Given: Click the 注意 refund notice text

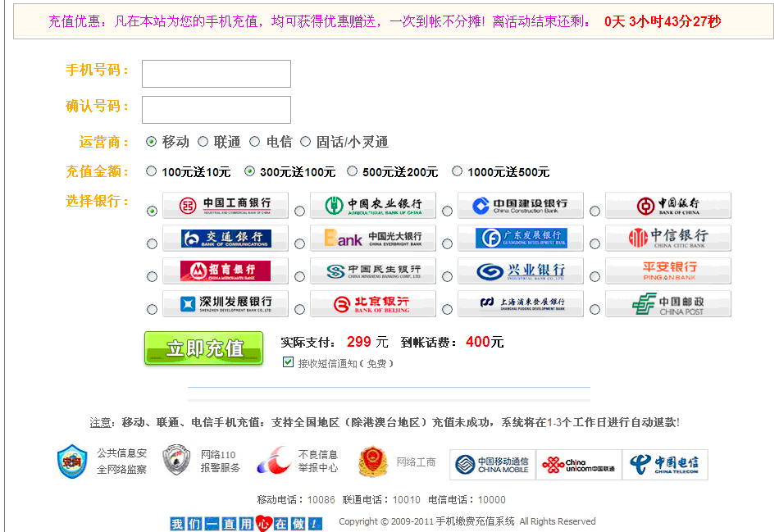Looking at the screenshot, I should (385, 422).
